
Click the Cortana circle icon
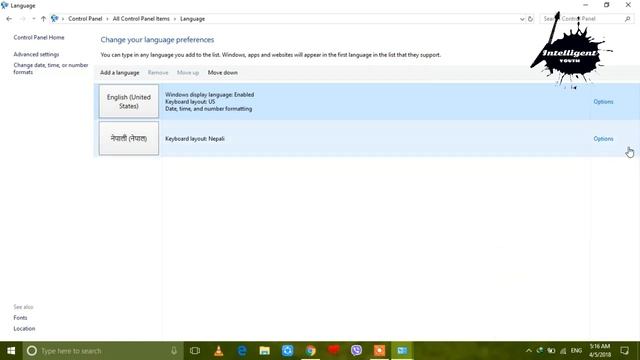[32, 351]
